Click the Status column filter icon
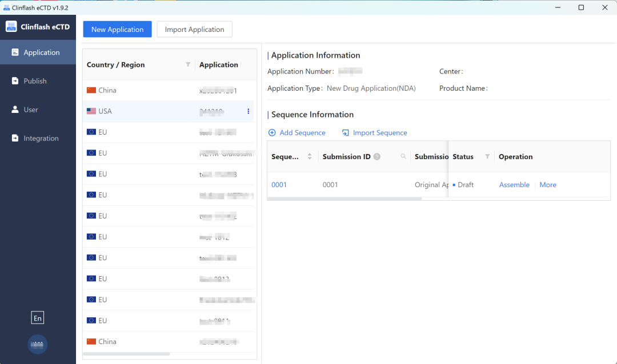 487,156
